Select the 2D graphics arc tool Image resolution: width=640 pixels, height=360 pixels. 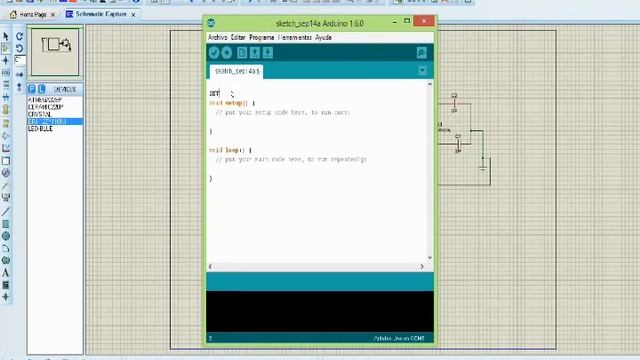pos(6,248)
